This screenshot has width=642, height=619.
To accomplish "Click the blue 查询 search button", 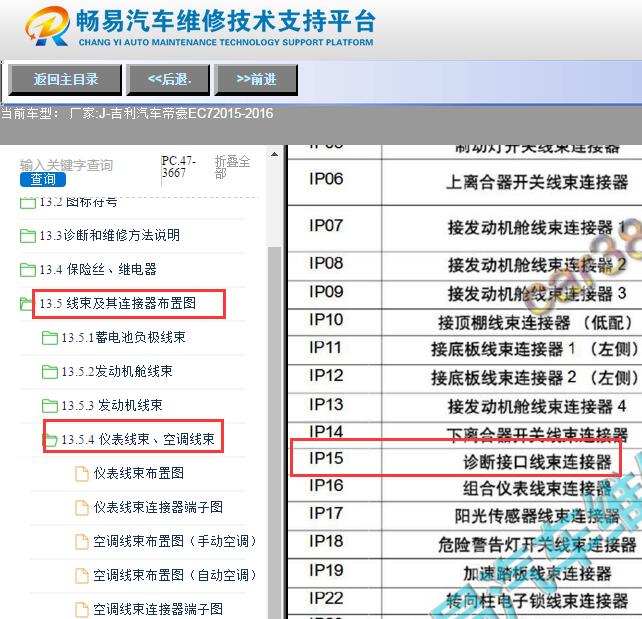I will [43, 179].
